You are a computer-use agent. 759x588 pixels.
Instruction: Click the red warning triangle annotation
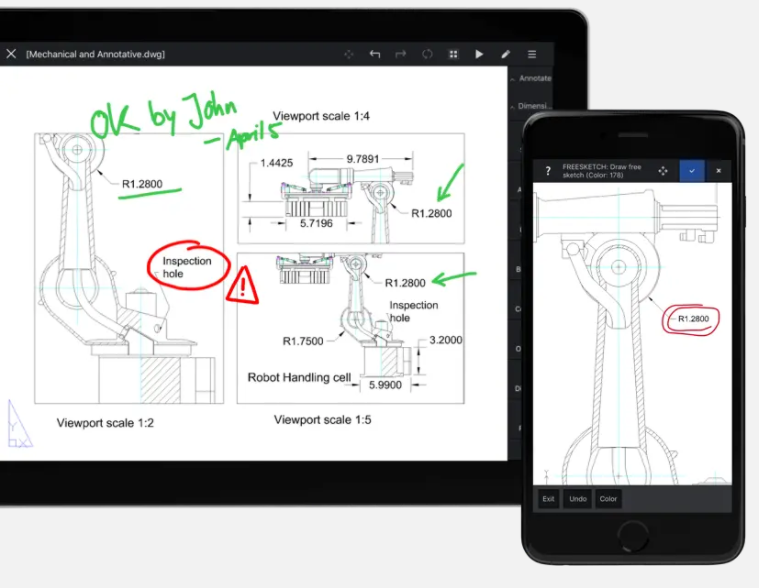pos(242,287)
